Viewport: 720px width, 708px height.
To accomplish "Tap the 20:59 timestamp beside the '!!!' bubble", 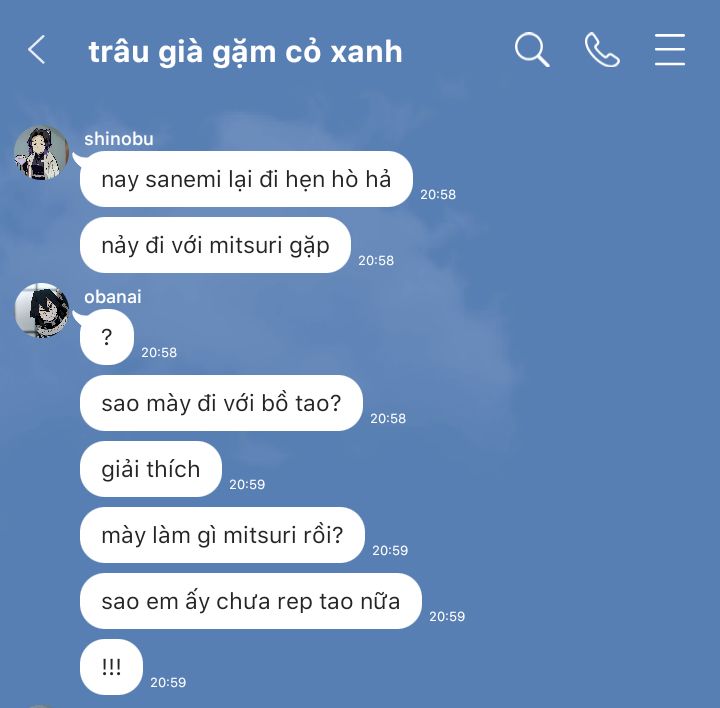I will 168,683.
